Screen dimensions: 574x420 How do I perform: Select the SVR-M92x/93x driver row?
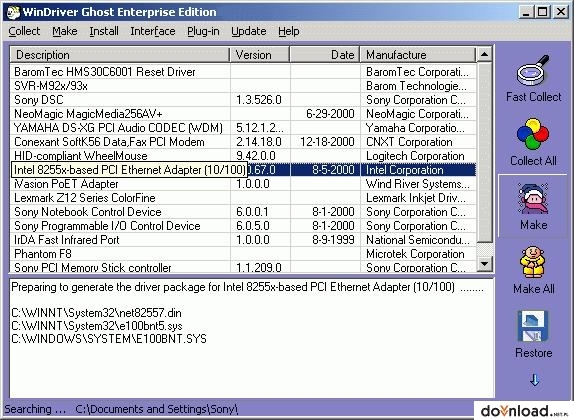coord(243,86)
